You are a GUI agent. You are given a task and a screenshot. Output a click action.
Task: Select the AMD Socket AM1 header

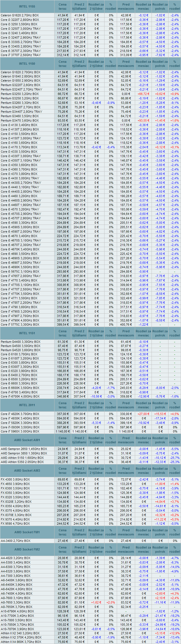point(27,440)
